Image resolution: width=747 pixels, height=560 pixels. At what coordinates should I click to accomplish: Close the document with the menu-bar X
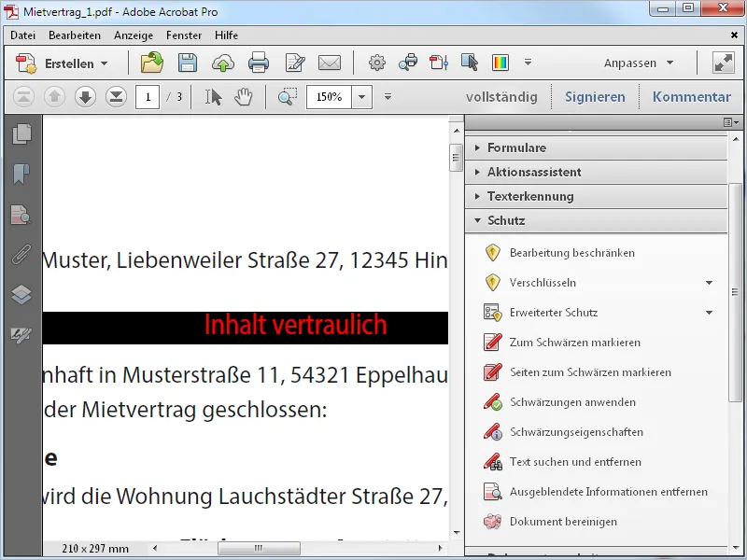coord(734,35)
